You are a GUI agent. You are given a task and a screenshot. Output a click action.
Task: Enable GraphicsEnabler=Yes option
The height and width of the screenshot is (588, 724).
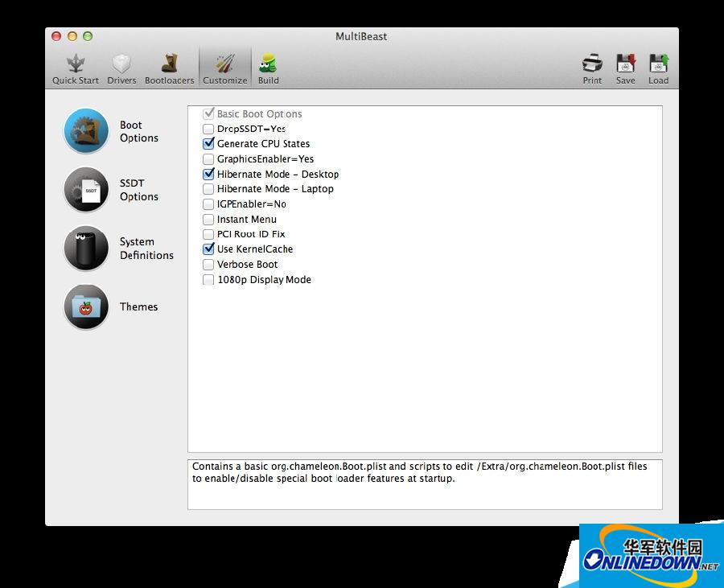click(x=209, y=159)
